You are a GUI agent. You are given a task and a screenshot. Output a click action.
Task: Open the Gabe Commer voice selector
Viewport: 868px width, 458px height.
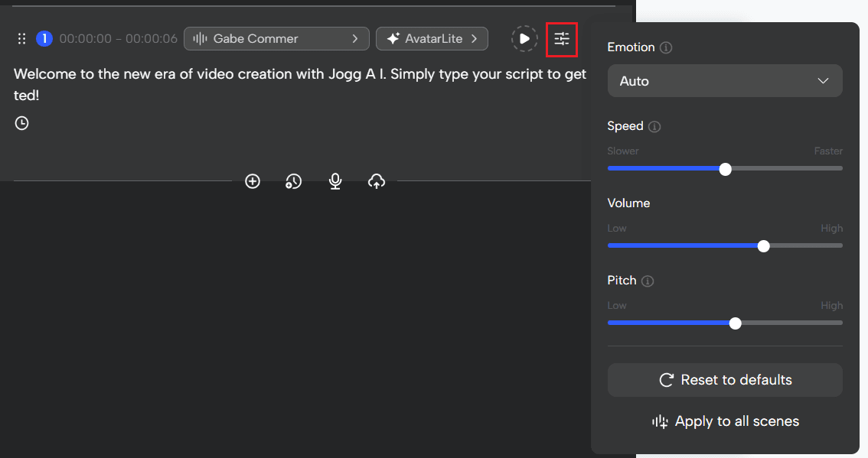pyautogui.click(x=276, y=38)
